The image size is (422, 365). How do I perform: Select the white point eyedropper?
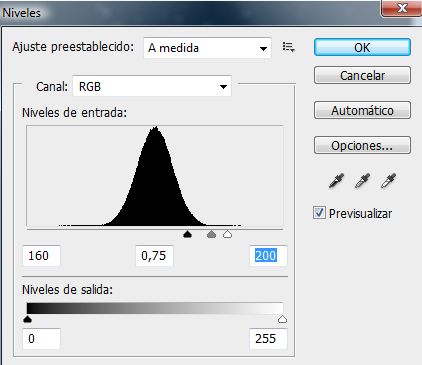pyautogui.click(x=388, y=181)
